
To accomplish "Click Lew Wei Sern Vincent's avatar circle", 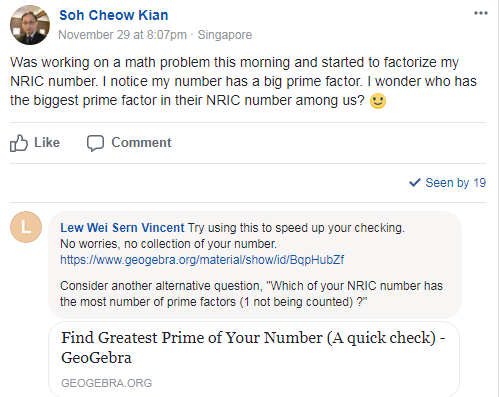I will point(26,227).
